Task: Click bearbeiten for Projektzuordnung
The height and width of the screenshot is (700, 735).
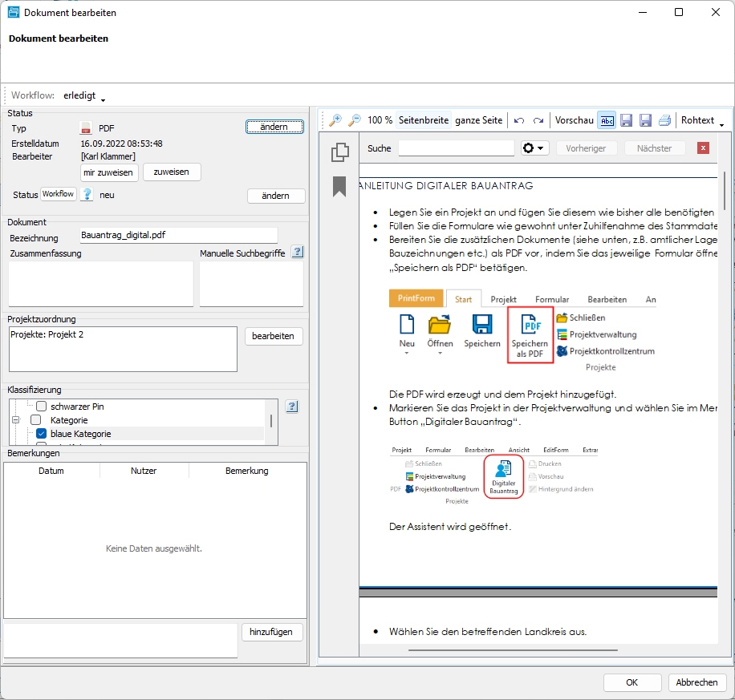Action: click(274, 336)
